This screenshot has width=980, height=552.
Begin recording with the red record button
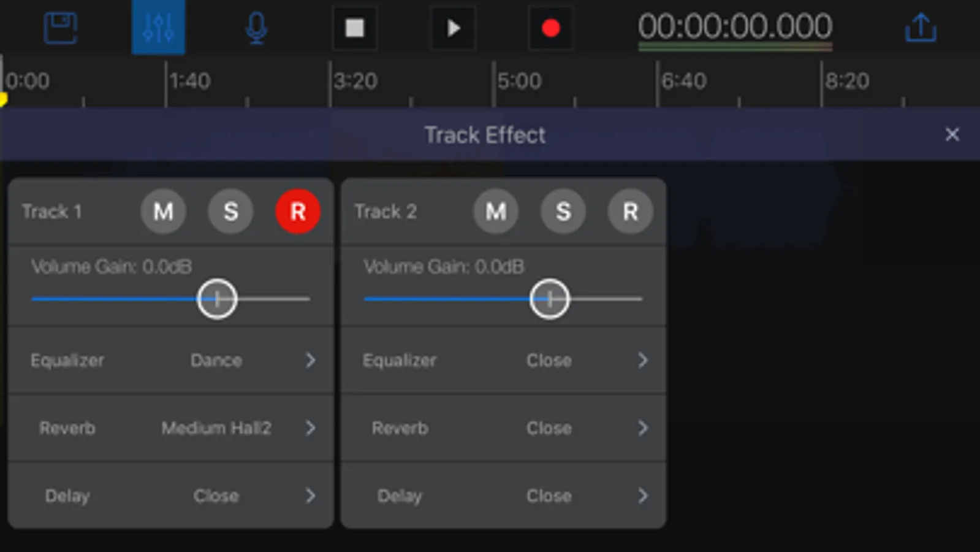[x=550, y=28]
